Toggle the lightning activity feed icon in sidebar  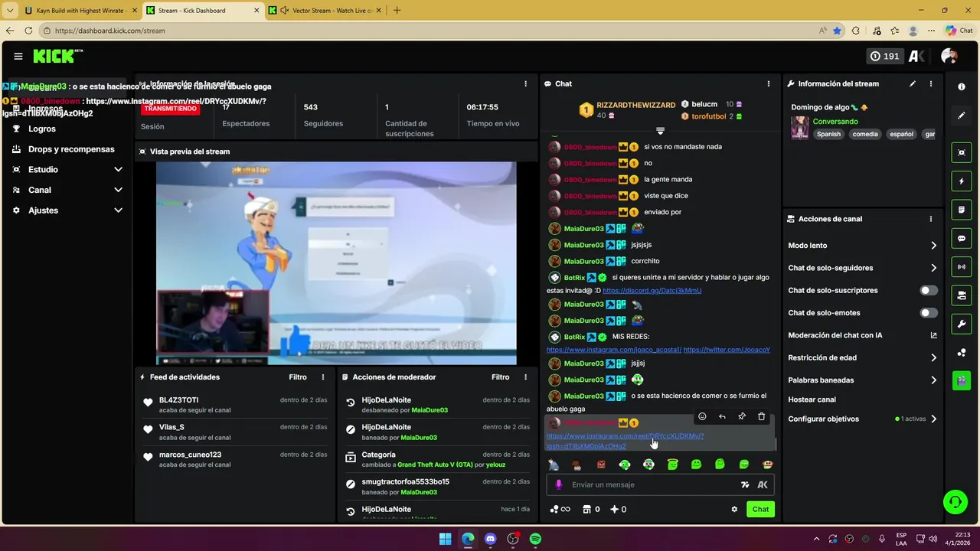962,181
